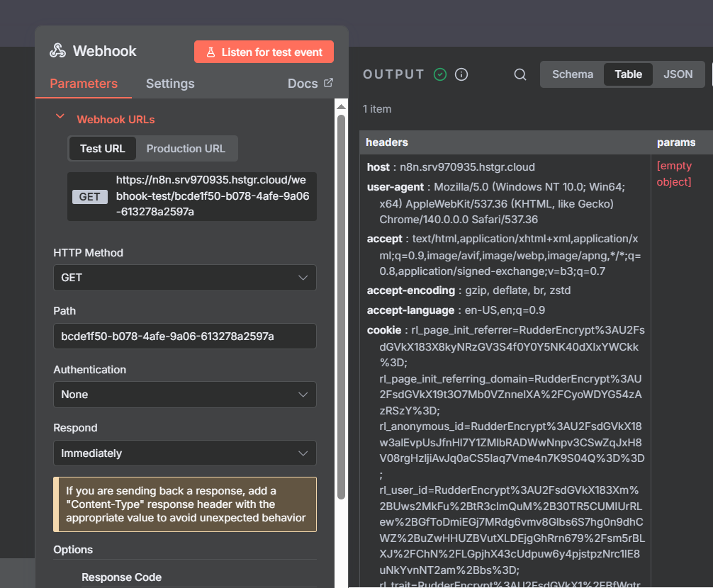The width and height of the screenshot is (713, 588).
Task: Open the Docs link
Action: 303,84
